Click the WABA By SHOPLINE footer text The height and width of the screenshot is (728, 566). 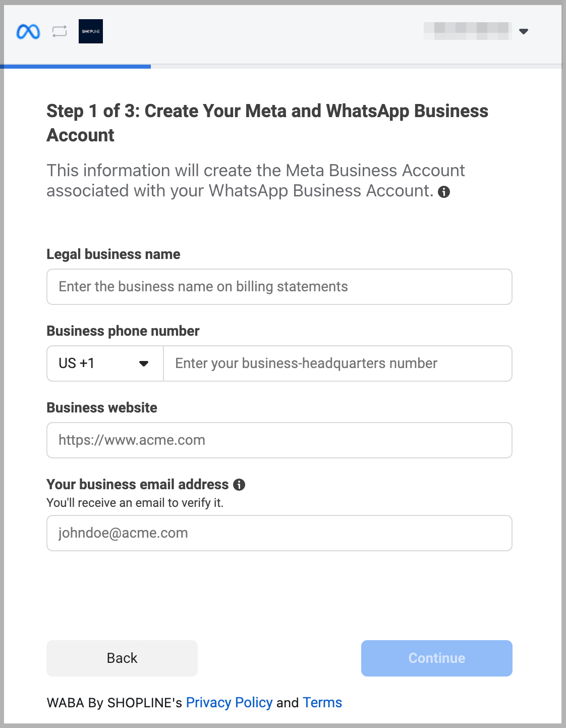click(x=115, y=702)
